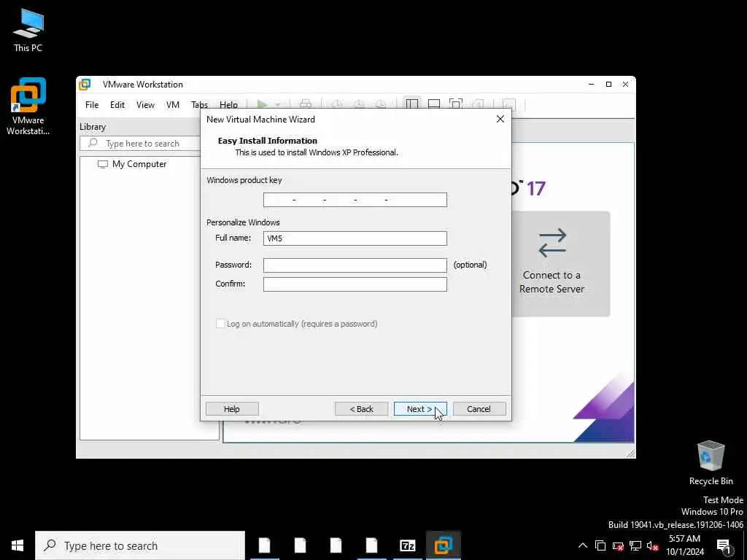
Task: Open the Tabs menu
Action: (x=199, y=105)
